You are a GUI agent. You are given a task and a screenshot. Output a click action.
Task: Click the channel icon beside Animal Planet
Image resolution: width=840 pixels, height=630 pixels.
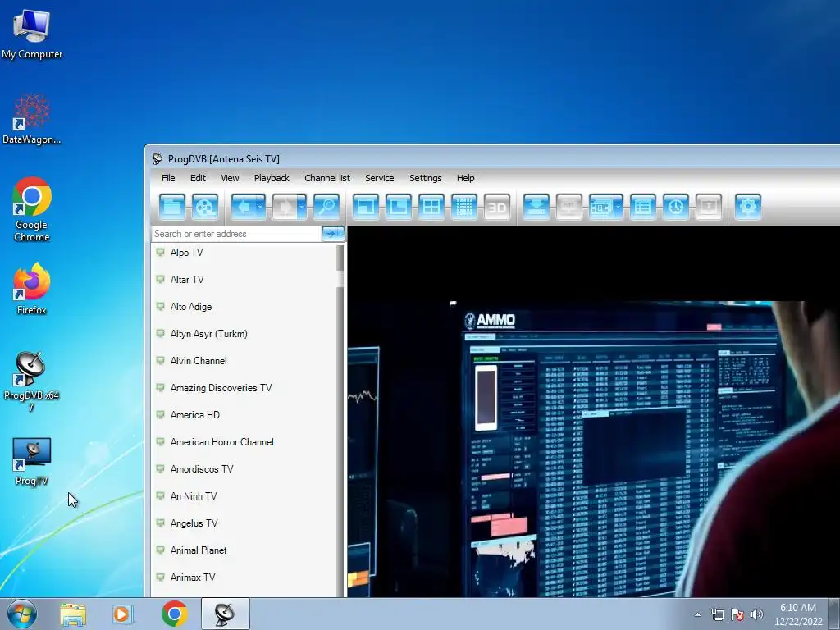click(160, 550)
